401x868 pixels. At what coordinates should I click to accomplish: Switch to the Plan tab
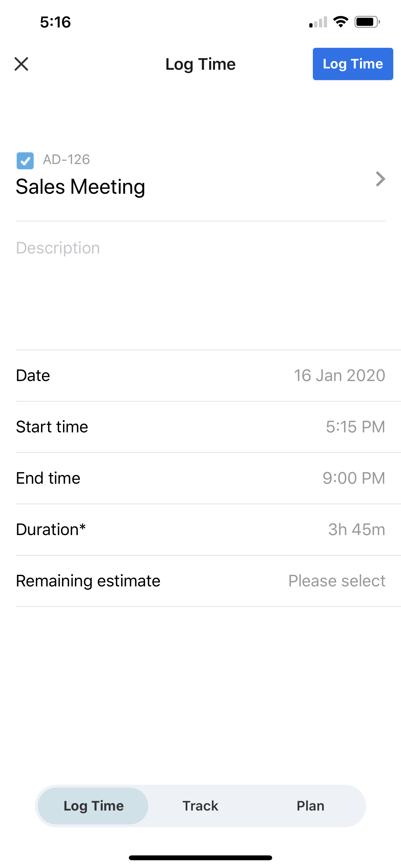point(310,806)
